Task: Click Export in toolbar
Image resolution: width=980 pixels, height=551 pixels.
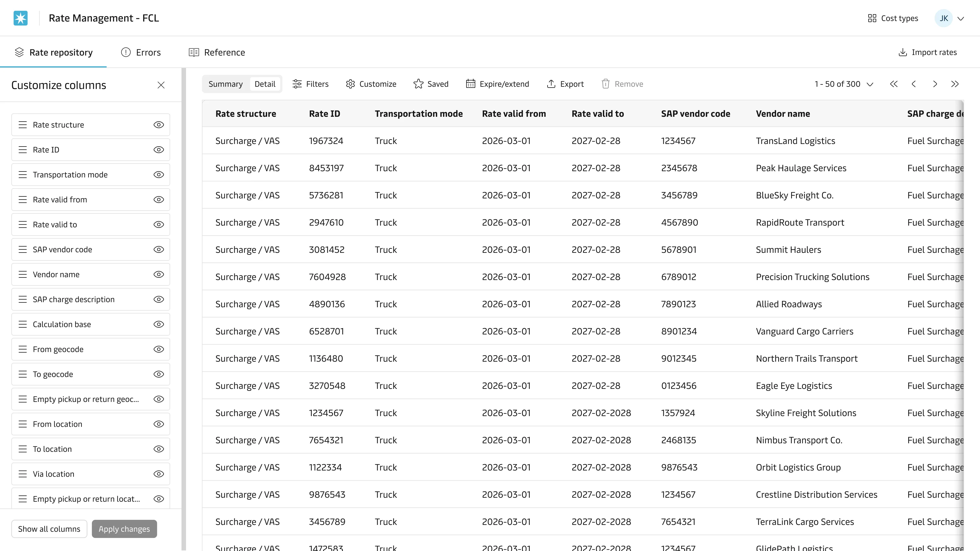Action: click(565, 84)
